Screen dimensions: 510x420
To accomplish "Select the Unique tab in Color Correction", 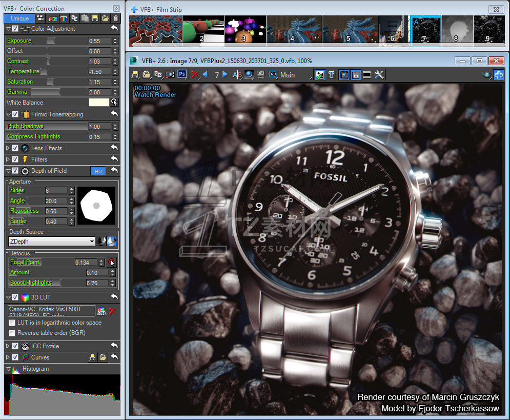I will tap(19, 18).
